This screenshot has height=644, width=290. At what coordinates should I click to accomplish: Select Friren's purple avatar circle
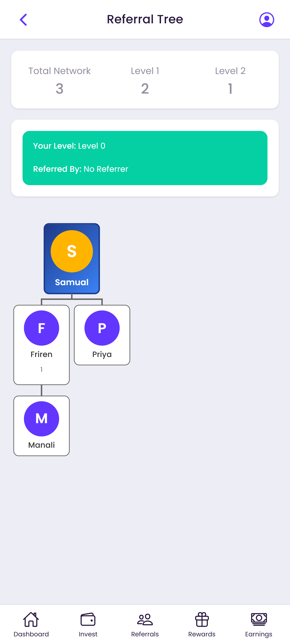pyautogui.click(x=41, y=328)
